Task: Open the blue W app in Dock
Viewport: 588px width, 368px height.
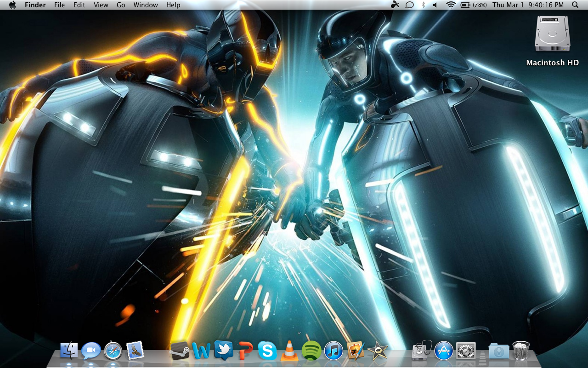Action: tap(201, 351)
